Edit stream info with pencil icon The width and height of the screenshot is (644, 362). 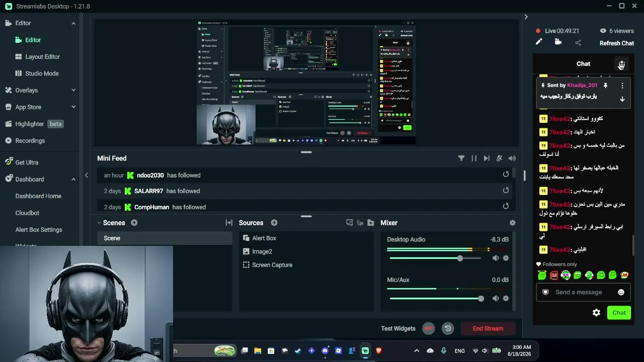[x=539, y=42]
